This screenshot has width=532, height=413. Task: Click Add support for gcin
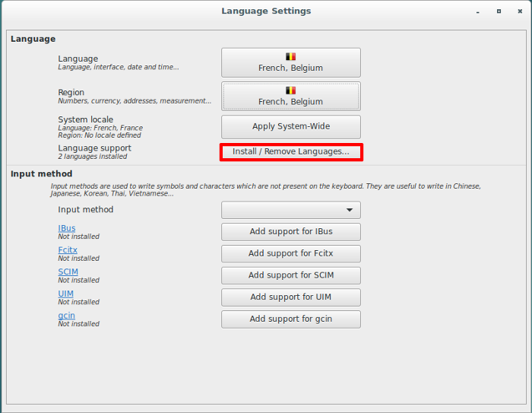(291, 319)
